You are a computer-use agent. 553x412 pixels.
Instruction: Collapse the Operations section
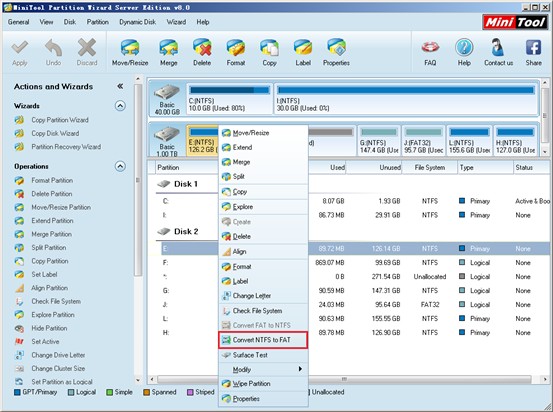click(120, 166)
